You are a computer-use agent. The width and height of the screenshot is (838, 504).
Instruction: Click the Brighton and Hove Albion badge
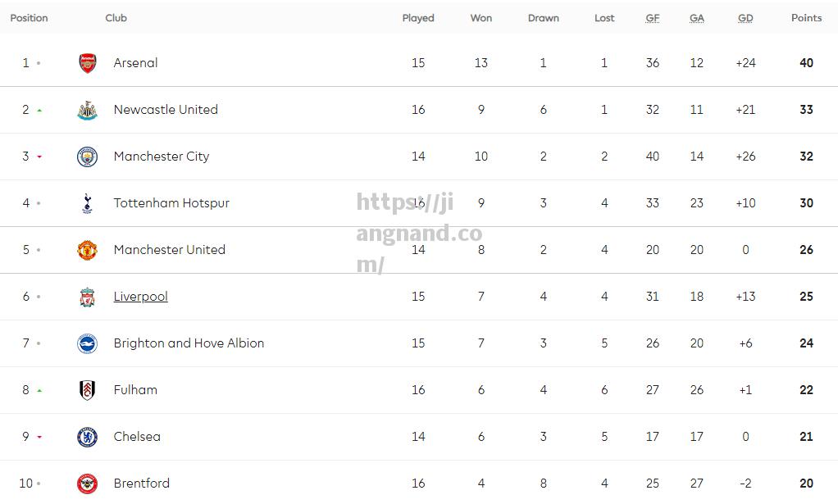point(87,343)
